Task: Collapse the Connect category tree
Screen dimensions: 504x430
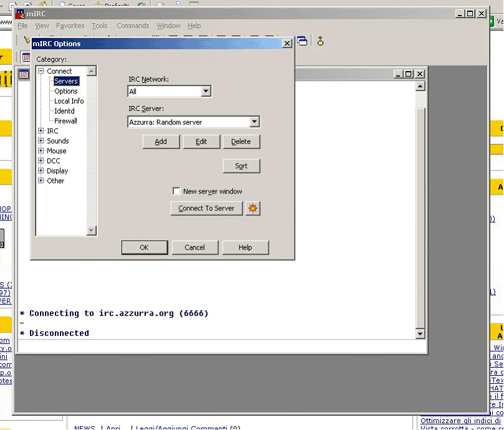Action: [x=41, y=71]
